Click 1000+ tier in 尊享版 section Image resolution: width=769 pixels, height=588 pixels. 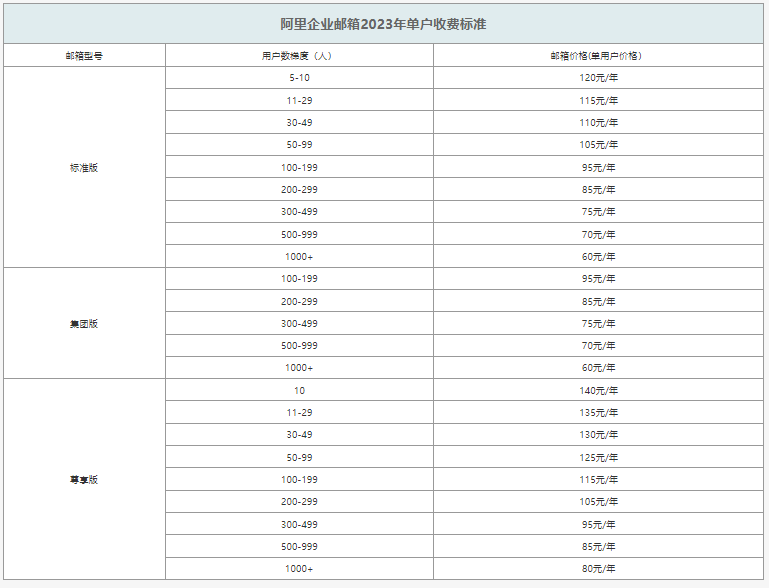(299, 569)
